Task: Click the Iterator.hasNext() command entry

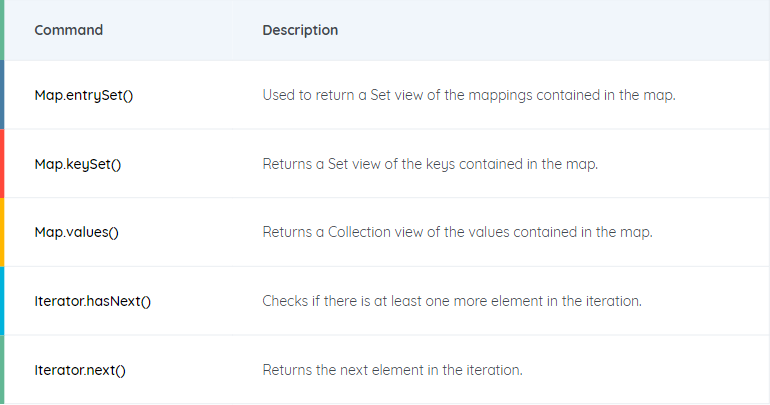Action: click(93, 301)
